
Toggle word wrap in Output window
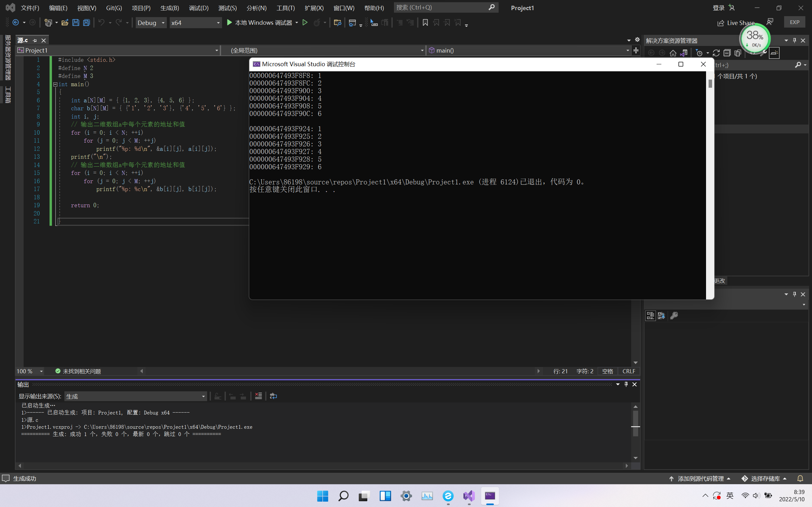[273, 396]
